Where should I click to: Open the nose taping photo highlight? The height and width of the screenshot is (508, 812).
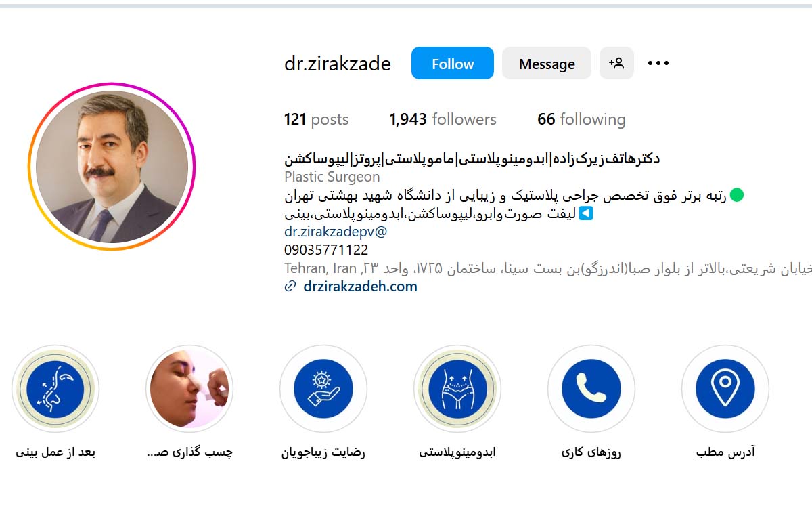(x=189, y=389)
